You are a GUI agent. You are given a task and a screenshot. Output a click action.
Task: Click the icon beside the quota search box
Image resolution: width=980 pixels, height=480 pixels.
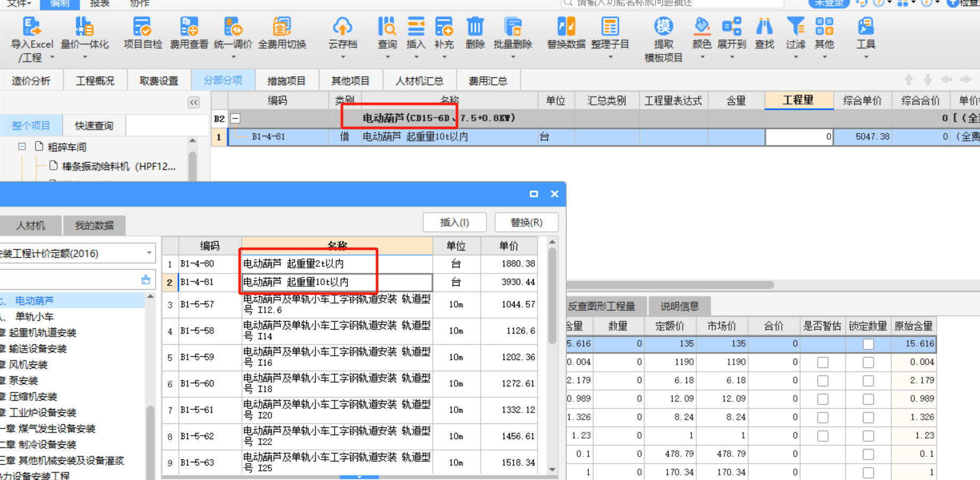pyautogui.click(x=146, y=280)
